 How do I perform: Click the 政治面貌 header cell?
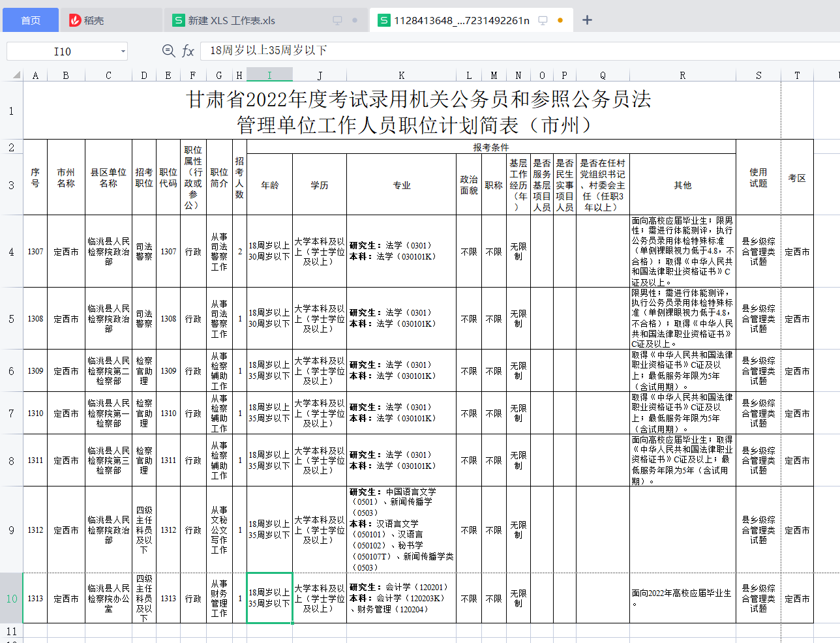coord(469,185)
